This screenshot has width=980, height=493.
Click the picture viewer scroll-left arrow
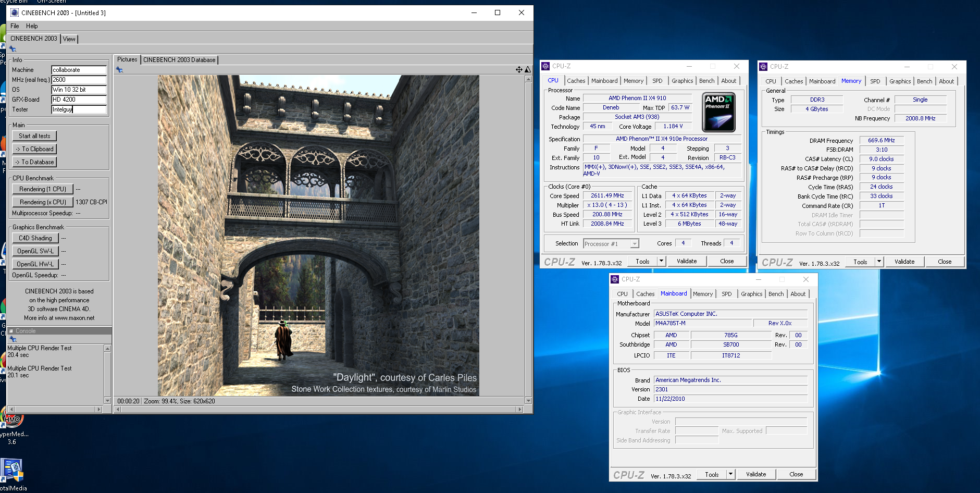(x=117, y=410)
